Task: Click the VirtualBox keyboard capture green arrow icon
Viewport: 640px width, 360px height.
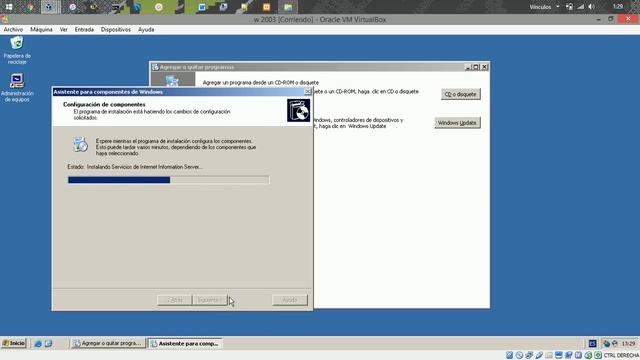Action: (x=598, y=355)
